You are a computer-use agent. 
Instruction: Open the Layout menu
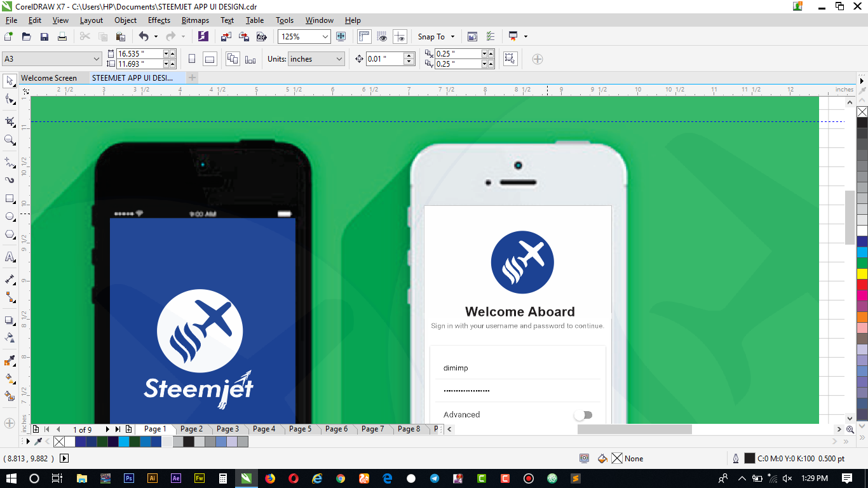click(x=92, y=20)
